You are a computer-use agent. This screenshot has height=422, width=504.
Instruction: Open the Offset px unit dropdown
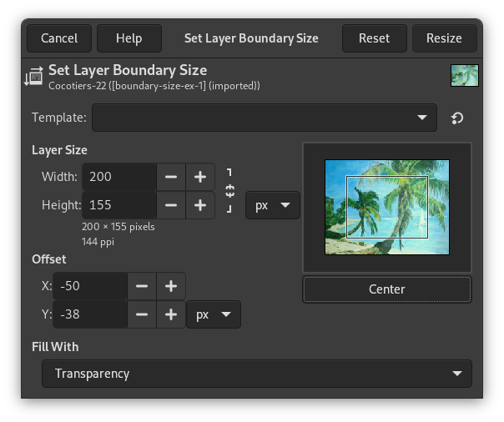tap(213, 314)
